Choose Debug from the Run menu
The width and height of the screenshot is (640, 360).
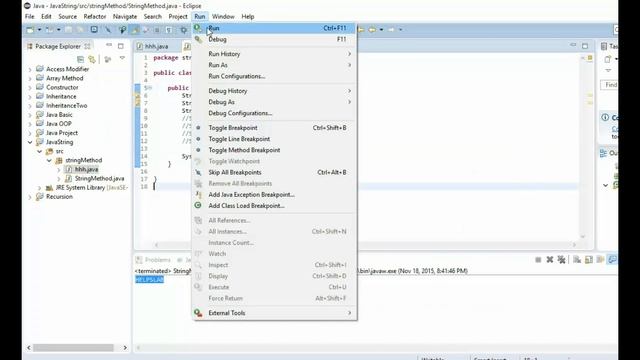coord(275,39)
